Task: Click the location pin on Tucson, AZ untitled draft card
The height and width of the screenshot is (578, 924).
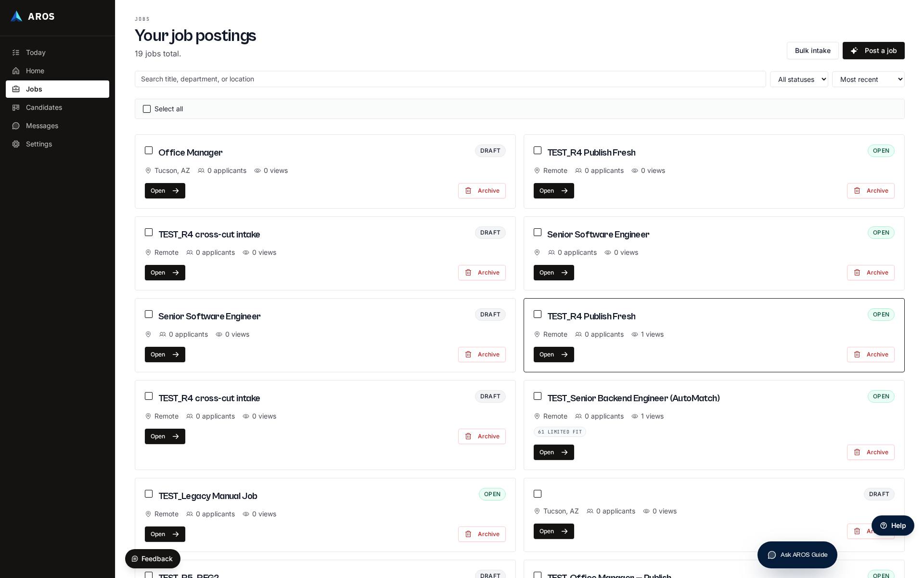Action: click(537, 511)
